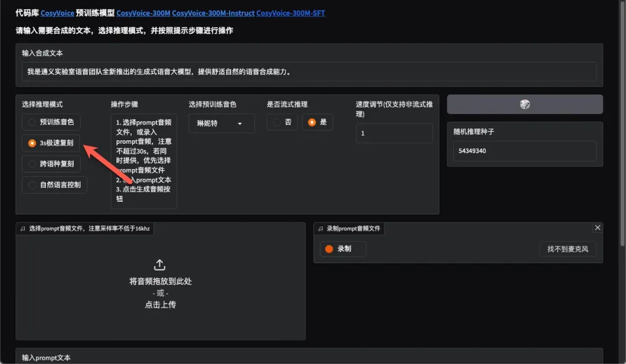Click music note icon beside record label
Screen dimensions: 626x364
(x=321, y=229)
